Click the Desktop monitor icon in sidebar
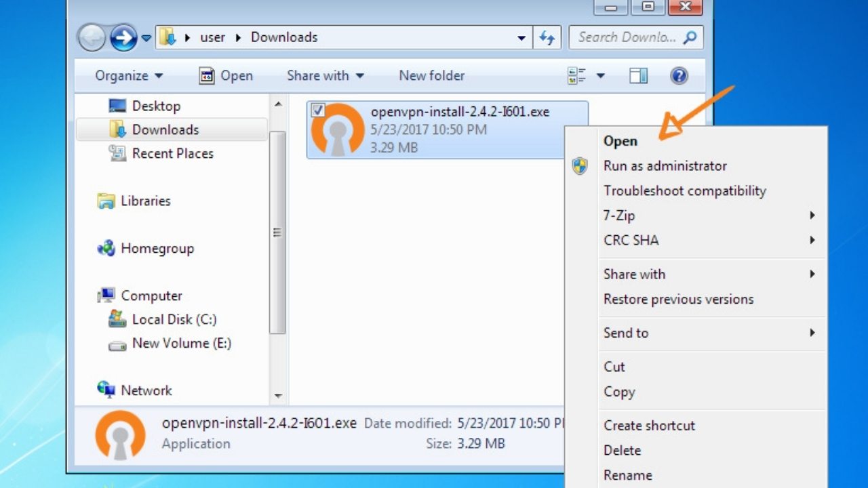The height and width of the screenshot is (488, 868). 117,106
